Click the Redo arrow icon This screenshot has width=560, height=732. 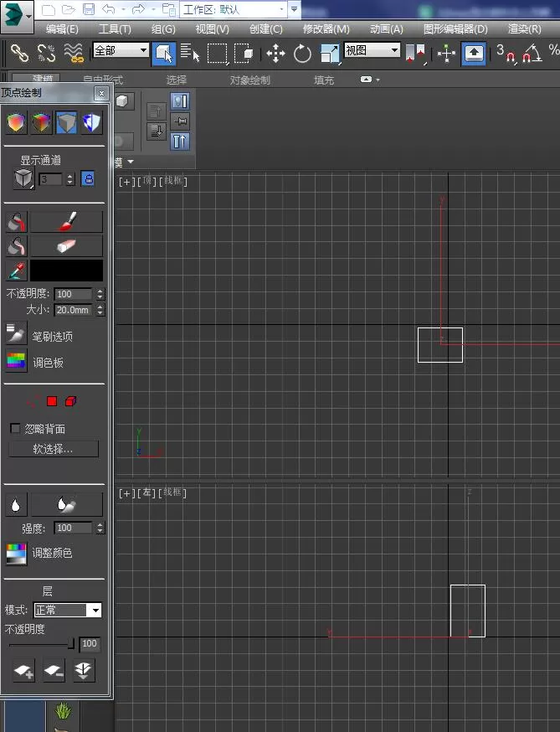pos(139,9)
